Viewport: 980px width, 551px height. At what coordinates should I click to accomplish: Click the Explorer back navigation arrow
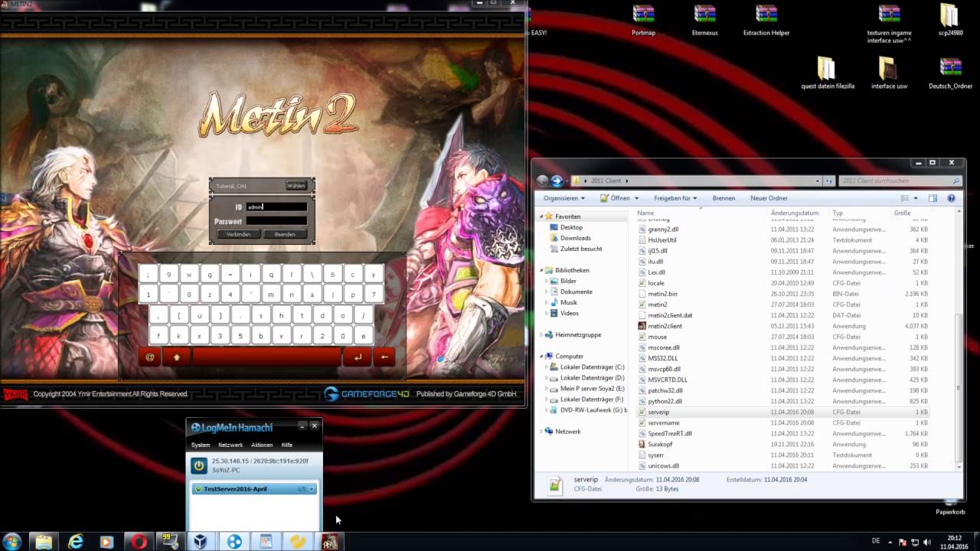coord(543,181)
